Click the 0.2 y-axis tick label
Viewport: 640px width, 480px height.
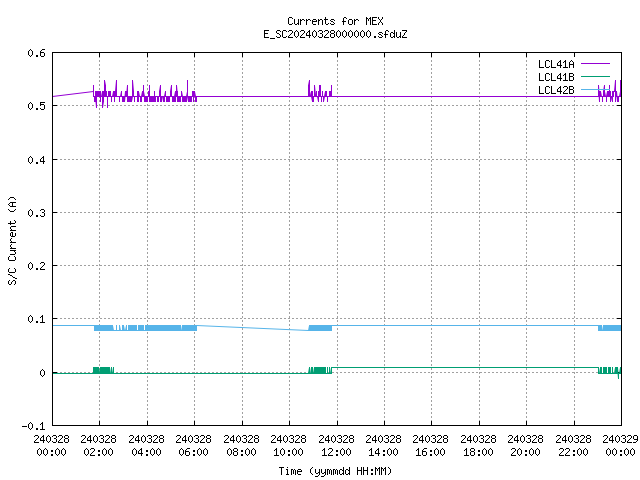coord(36,266)
